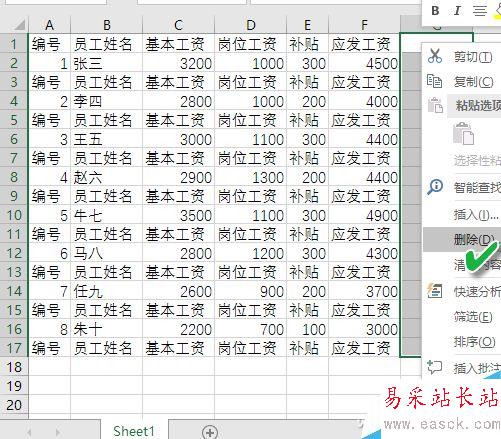This screenshot has height=439, width=501.
Task: Click the paste clipboard icon under Paste Options
Action: (x=463, y=133)
